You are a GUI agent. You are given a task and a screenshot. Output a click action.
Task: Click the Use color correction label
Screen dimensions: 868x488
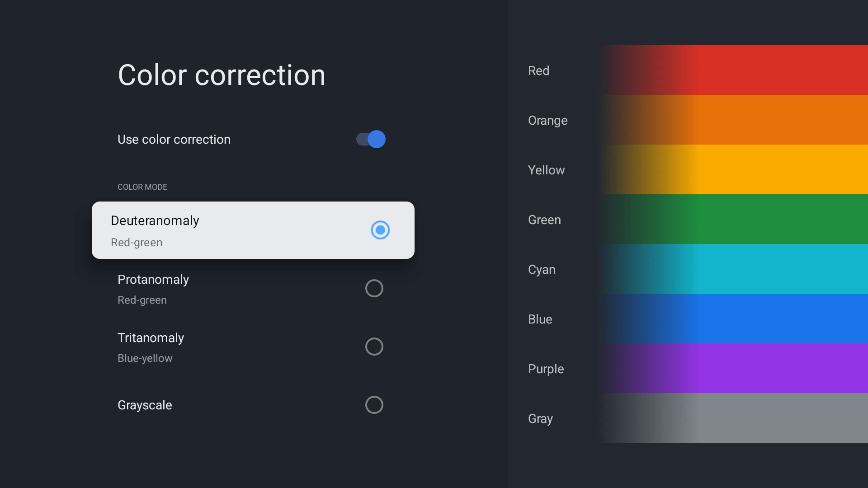(x=174, y=140)
